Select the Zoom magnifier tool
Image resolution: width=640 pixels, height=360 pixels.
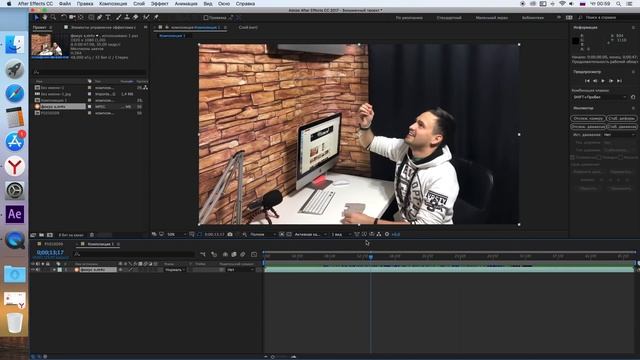point(53,18)
